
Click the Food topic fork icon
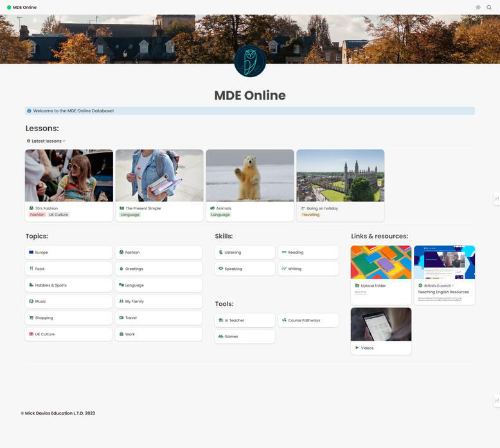pos(31,269)
